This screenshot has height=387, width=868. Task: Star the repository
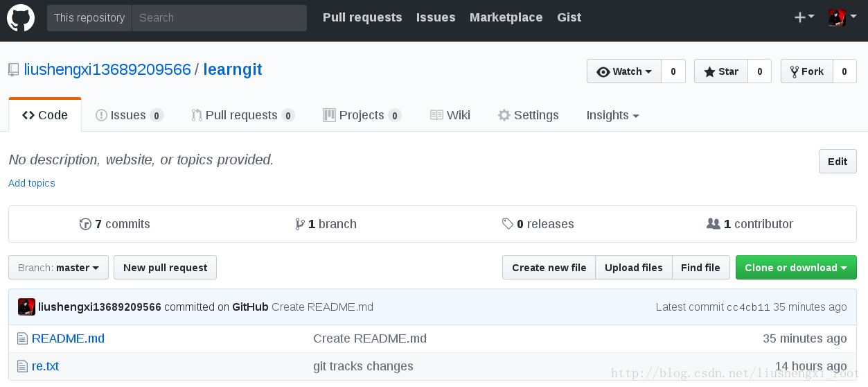(721, 71)
